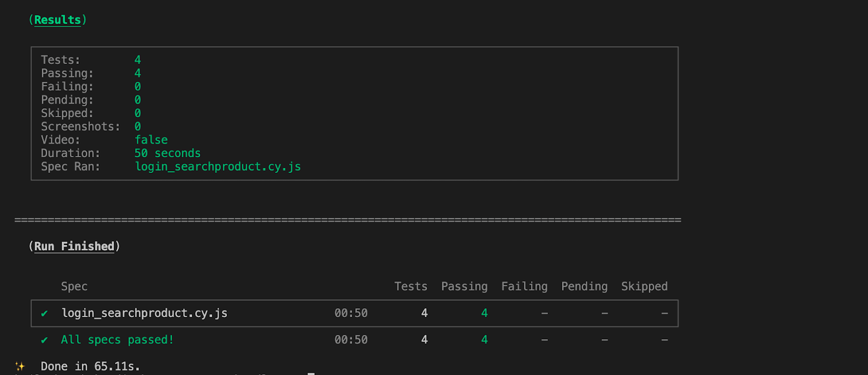Click tests count 4 in login_searchproduct row
The height and width of the screenshot is (375, 868).
424,313
